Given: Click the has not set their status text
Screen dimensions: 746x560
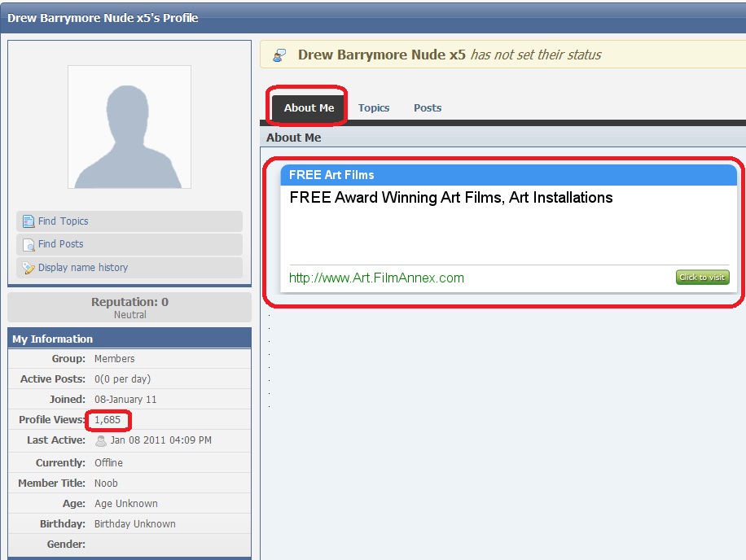Looking at the screenshot, I should point(536,55).
